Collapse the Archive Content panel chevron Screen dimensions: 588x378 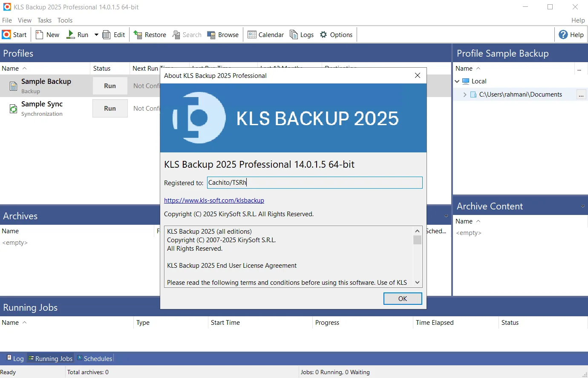coord(582,206)
